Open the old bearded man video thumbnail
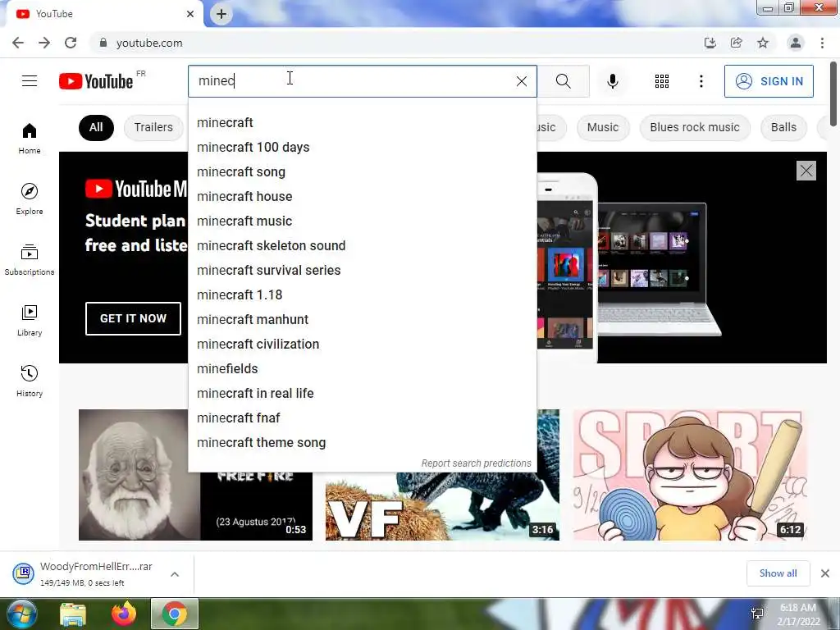 point(139,475)
